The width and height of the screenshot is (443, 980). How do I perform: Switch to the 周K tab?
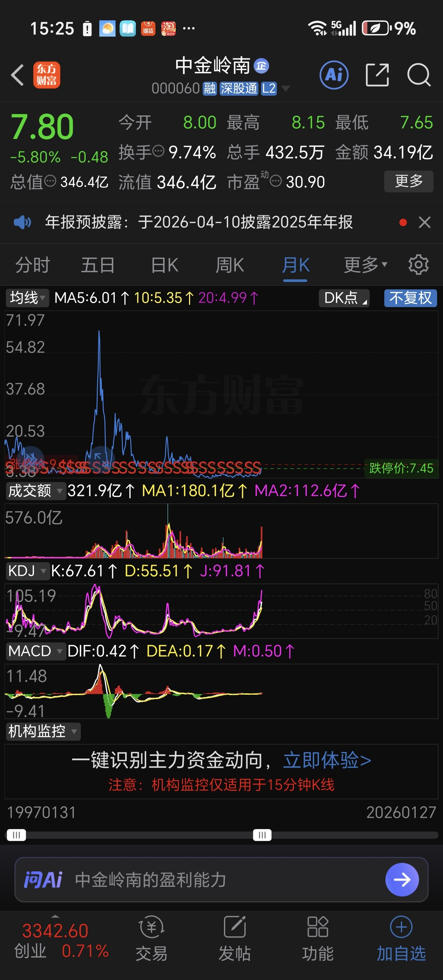230,265
